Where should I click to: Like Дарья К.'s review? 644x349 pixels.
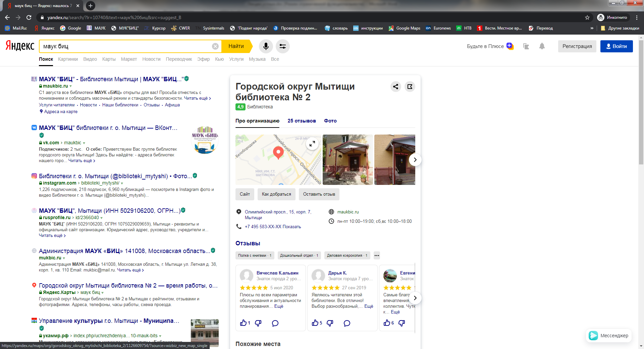pos(315,323)
